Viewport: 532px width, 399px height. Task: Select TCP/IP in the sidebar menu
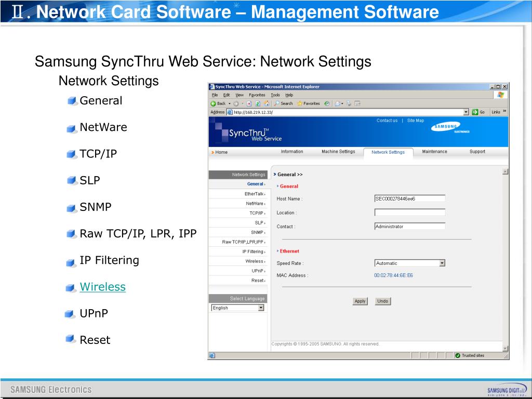238,213
